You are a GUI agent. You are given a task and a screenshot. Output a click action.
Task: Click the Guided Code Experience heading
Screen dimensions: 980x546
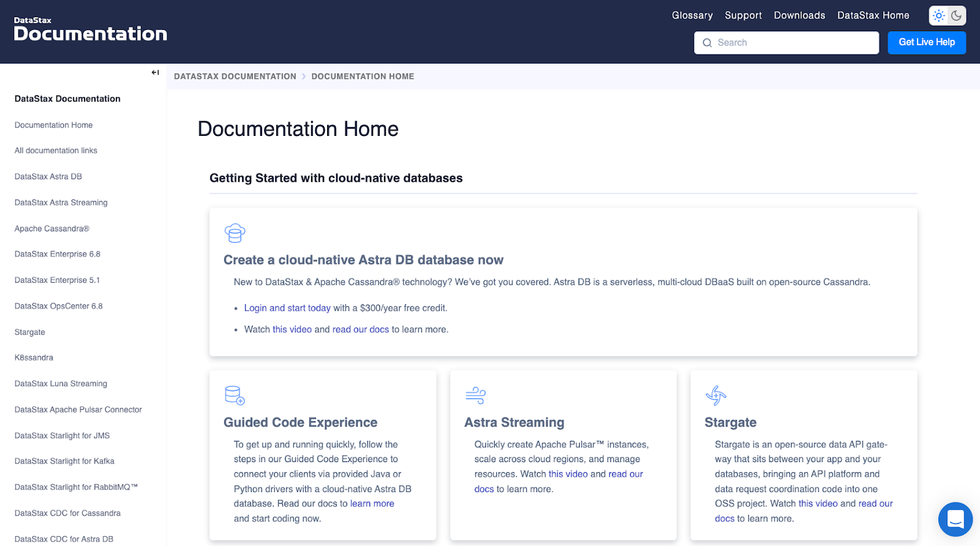300,422
